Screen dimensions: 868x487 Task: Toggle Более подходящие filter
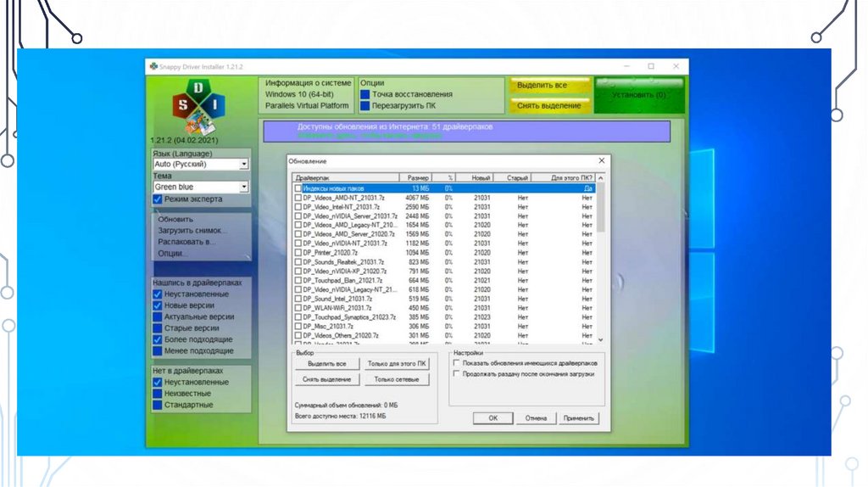pos(157,339)
